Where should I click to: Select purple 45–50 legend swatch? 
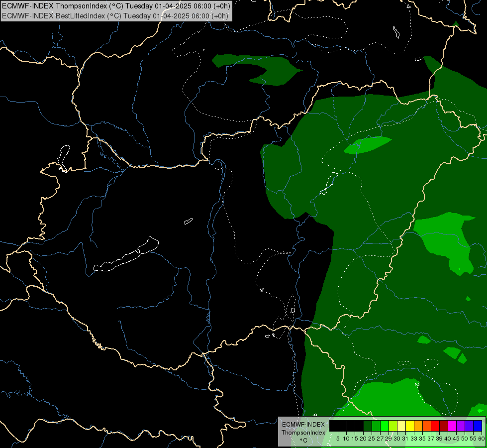pos(461,426)
